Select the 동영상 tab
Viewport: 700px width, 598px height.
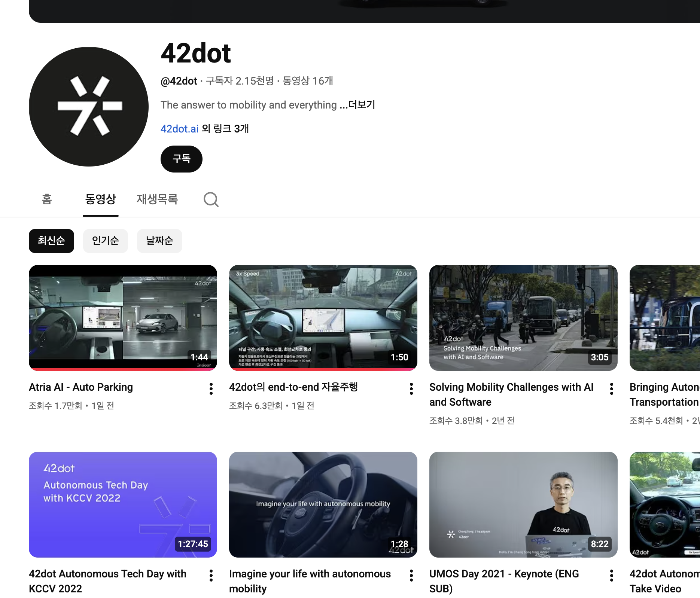101,199
